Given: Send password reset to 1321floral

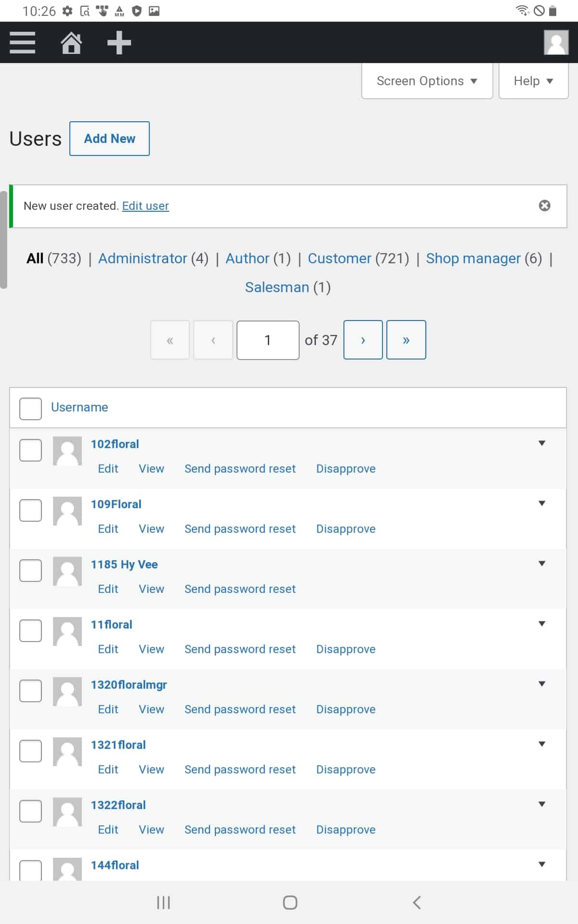Looking at the screenshot, I should tap(240, 770).
